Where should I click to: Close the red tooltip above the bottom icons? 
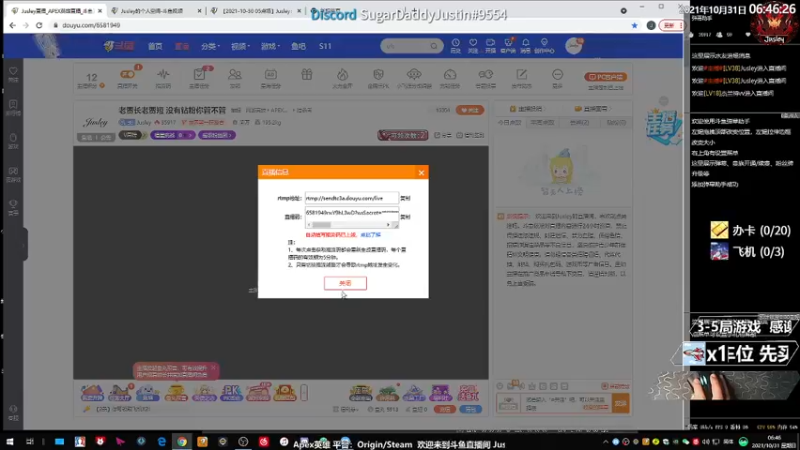(x=213, y=368)
